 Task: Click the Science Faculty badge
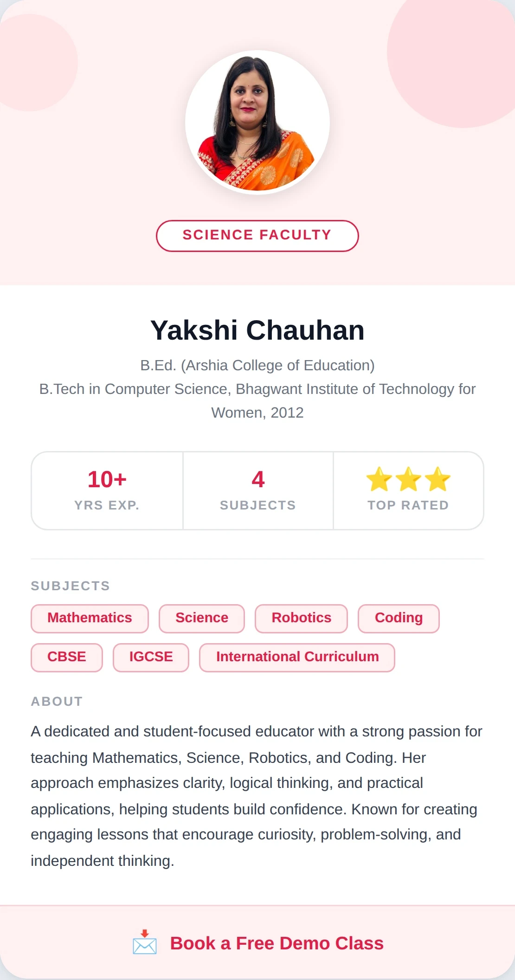point(257,235)
